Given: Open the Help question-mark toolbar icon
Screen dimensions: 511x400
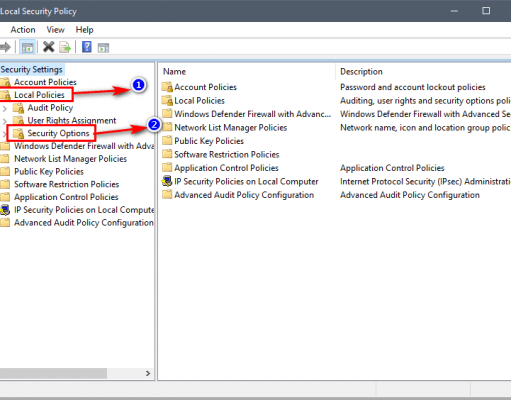Looking at the screenshot, I should [87, 47].
